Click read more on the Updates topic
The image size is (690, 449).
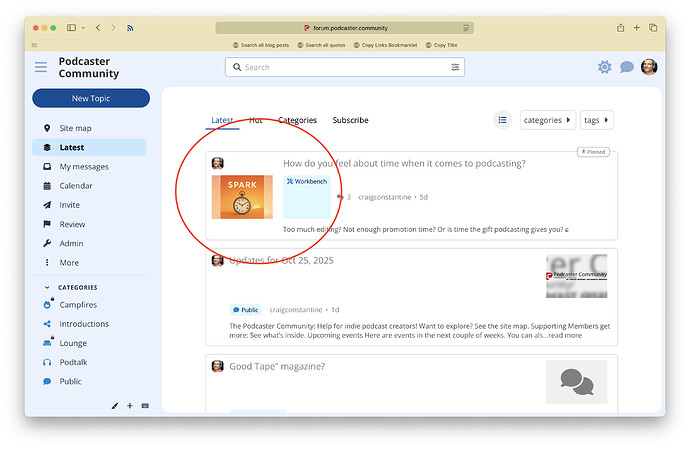pos(565,335)
